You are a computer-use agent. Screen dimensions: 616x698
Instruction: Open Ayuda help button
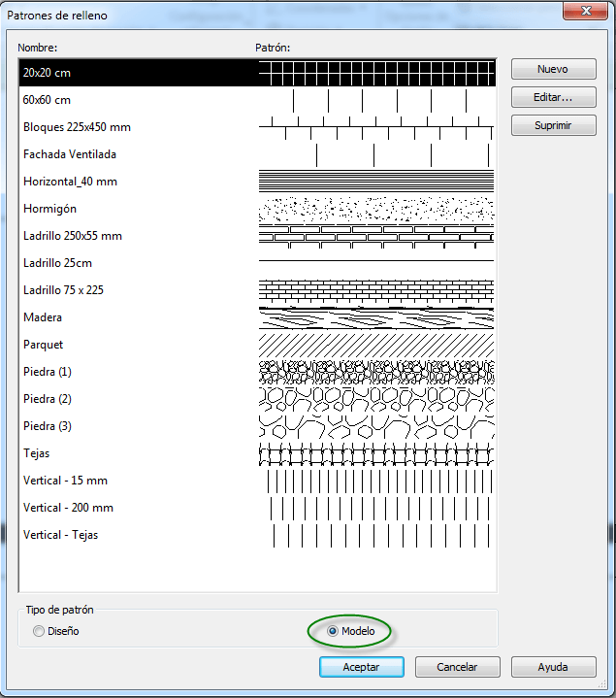point(553,667)
